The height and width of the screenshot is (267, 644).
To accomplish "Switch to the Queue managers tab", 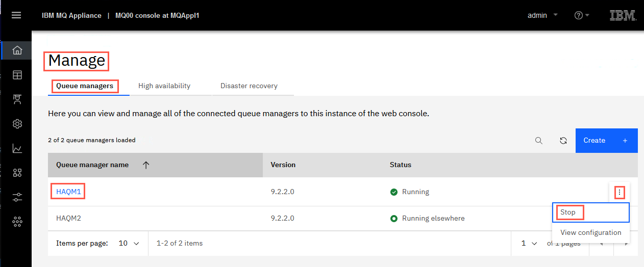I will point(85,86).
